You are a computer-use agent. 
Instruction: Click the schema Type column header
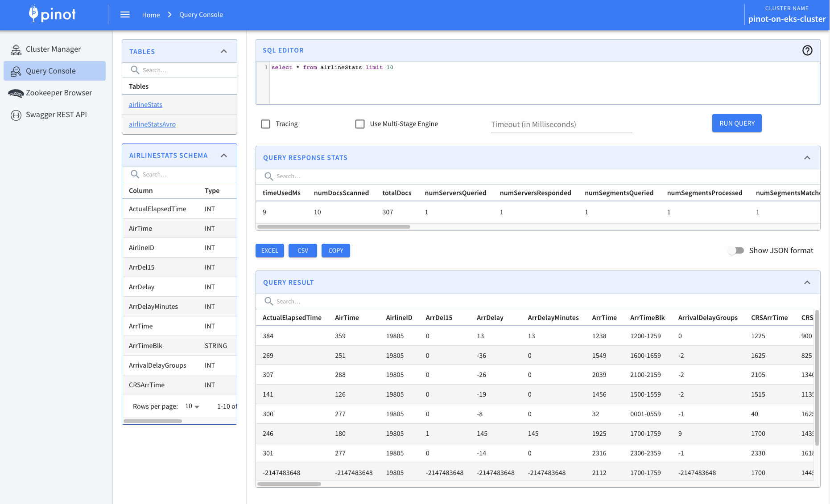212,191
